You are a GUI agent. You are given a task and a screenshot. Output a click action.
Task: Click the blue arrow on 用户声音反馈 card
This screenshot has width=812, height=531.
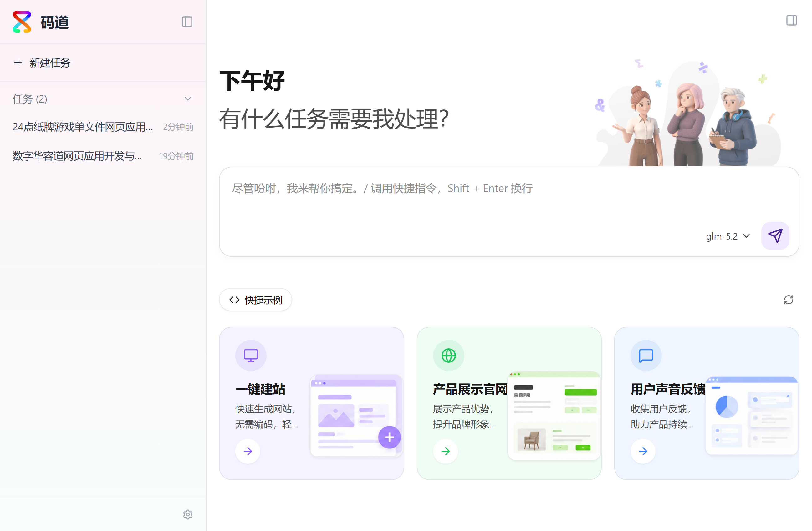click(643, 451)
